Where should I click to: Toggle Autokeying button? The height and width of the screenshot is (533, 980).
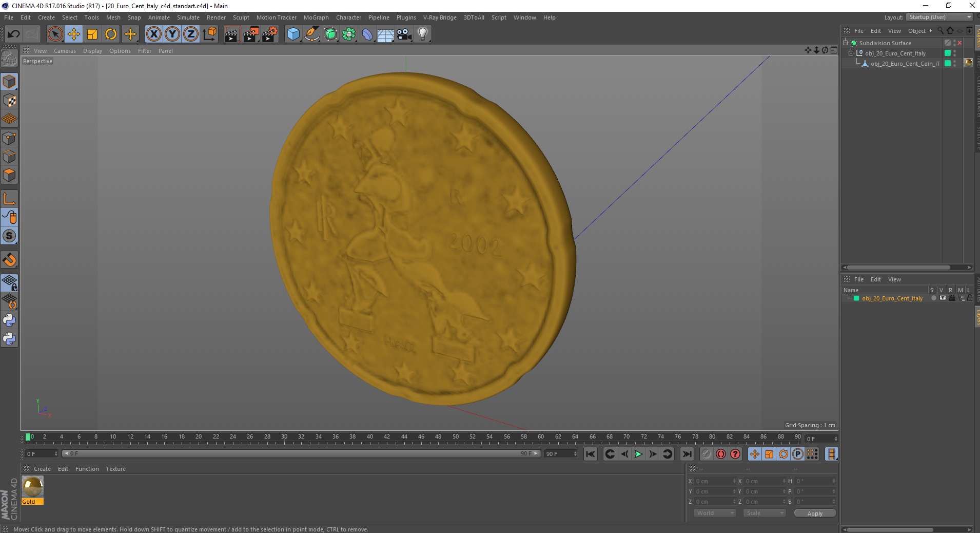(721, 454)
